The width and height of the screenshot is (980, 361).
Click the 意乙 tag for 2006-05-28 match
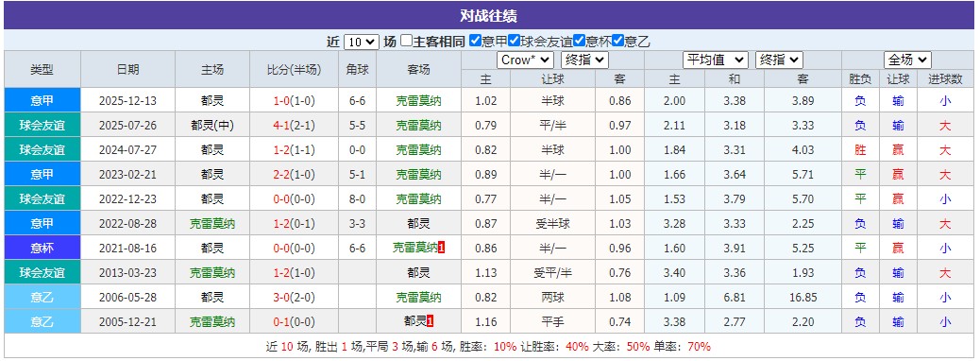point(42,297)
